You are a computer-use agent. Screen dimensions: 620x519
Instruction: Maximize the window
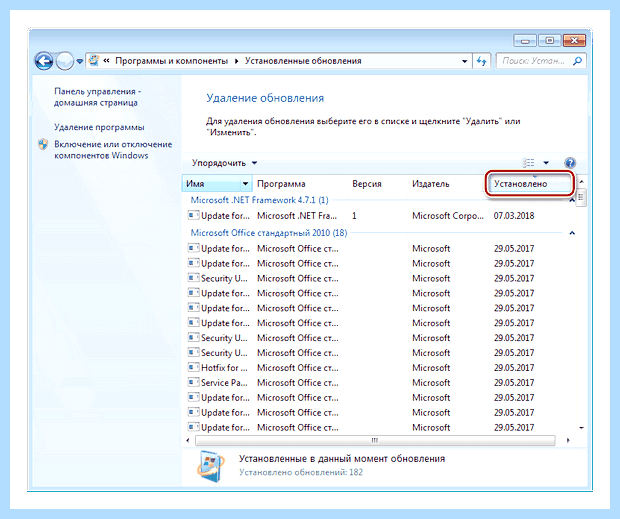(549, 41)
